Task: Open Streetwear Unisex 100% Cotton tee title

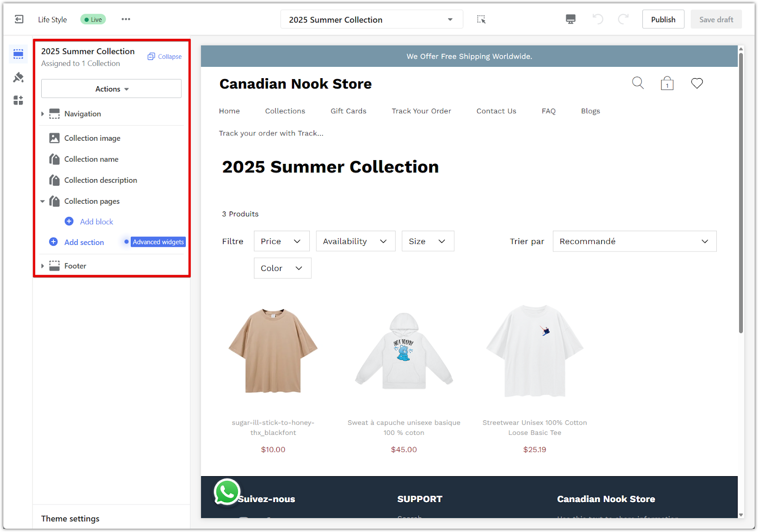Action: coord(534,427)
